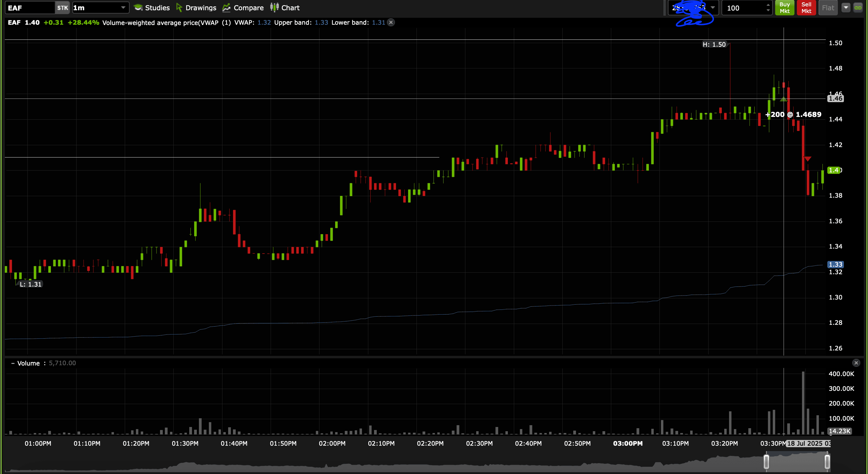The width and height of the screenshot is (868, 474).
Task: Increase order quantity with up arrow
Action: (x=768, y=5)
